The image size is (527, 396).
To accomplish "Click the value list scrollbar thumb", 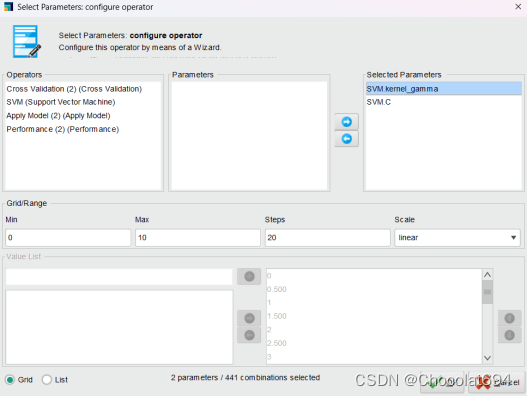I will click(x=487, y=292).
